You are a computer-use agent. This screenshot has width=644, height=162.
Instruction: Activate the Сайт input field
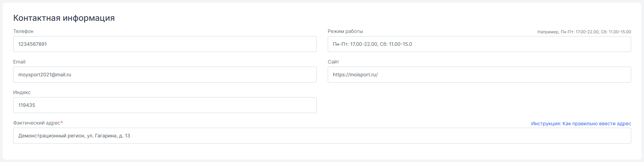point(479,75)
